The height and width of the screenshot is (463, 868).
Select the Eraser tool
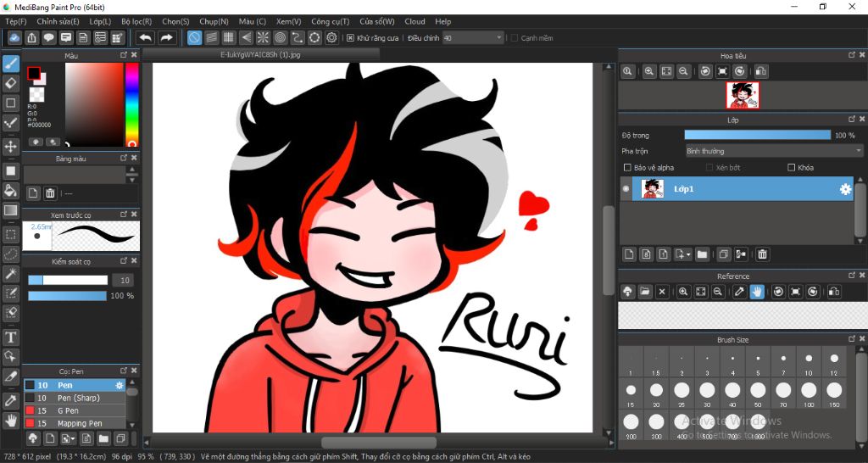[10, 84]
